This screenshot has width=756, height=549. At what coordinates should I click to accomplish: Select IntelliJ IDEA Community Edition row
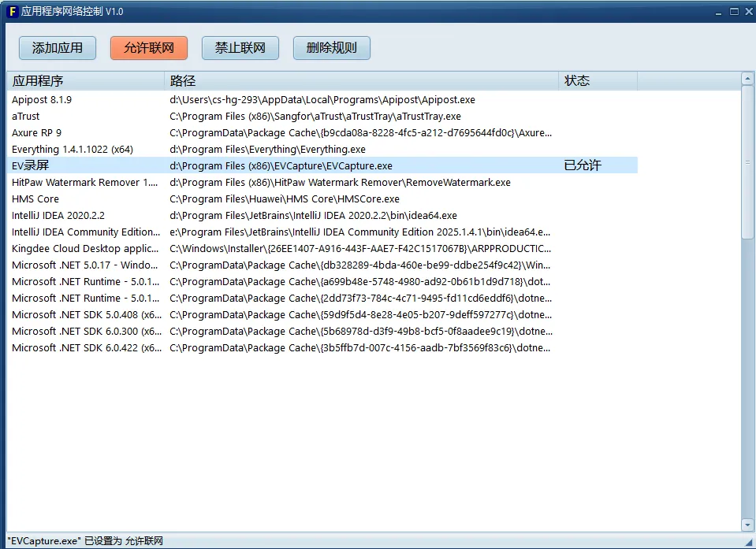click(322, 232)
